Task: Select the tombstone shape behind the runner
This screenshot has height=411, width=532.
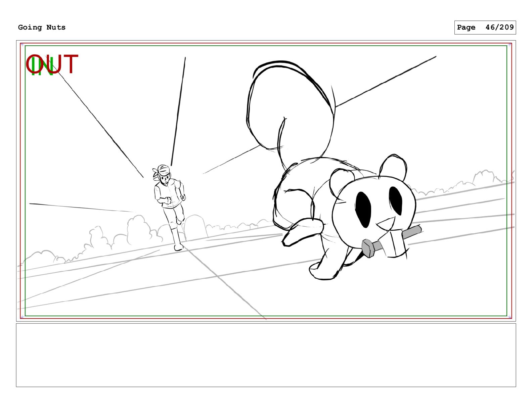Action: click(195, 227)
